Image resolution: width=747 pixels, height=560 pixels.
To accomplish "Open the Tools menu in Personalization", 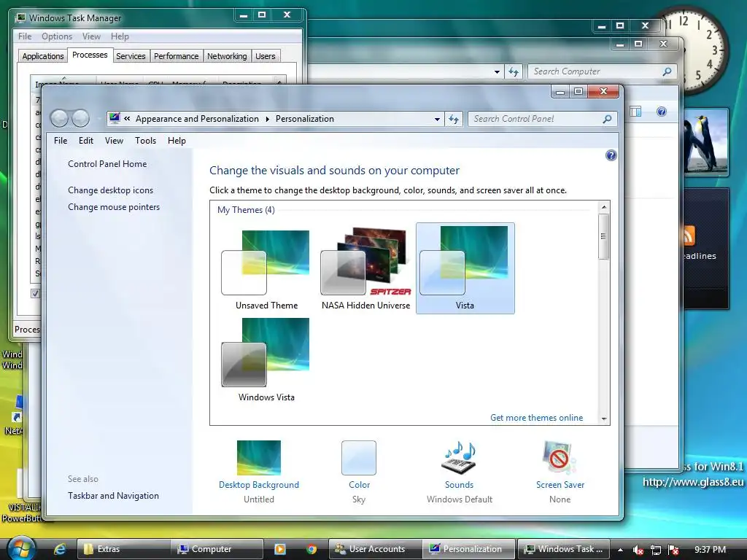I will pyautogui.click(x=145, y=141).
